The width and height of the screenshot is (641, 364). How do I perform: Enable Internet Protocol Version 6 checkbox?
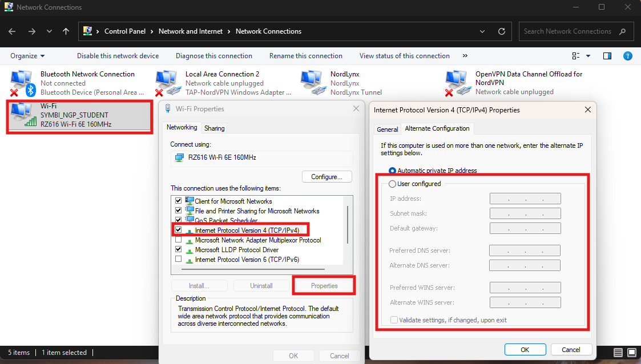point(178,259)
